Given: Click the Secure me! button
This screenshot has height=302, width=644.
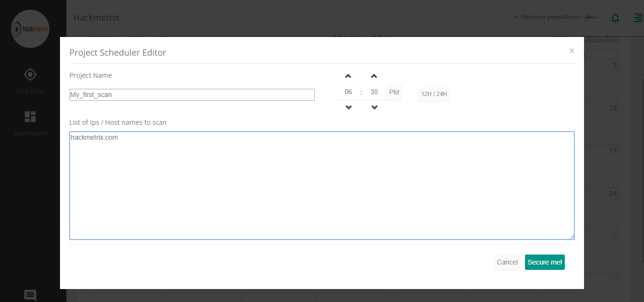Looking at the screenshot, I should (x=545, y=262).
